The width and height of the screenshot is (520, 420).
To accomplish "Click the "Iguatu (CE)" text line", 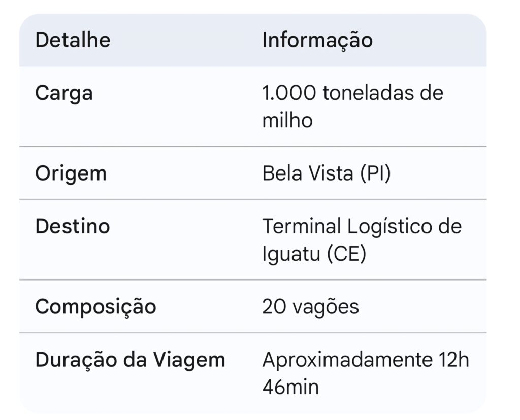I will click(x=314, y=254).
